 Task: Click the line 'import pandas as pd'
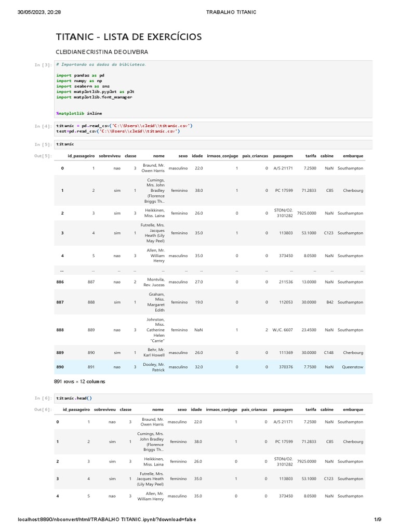(81, 75)
